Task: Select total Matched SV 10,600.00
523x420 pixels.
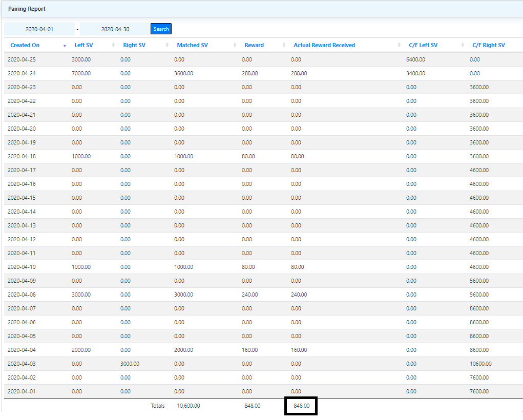Action: [189, 406]
